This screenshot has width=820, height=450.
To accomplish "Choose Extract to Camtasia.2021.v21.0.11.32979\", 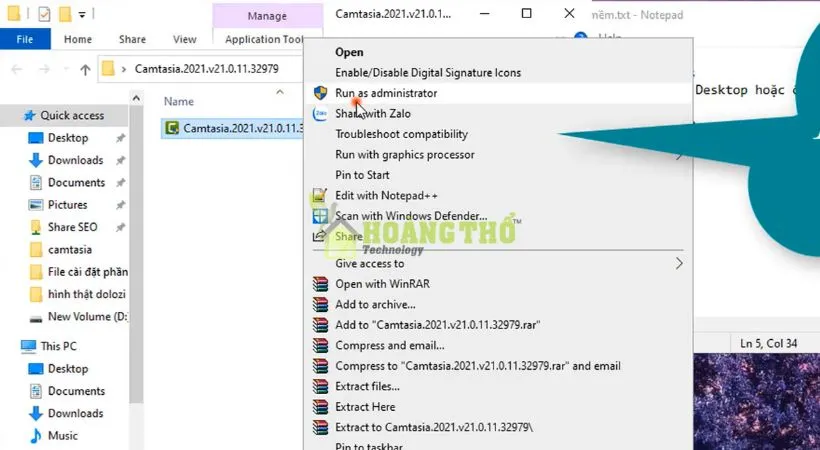I will click(434, 427).
